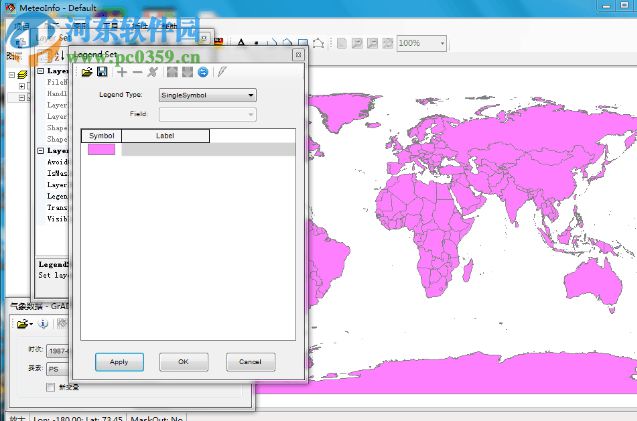Open data file in meteorological data panel
Image resolution: width=637 pixels, height=421 pixels.
(23, 324)
